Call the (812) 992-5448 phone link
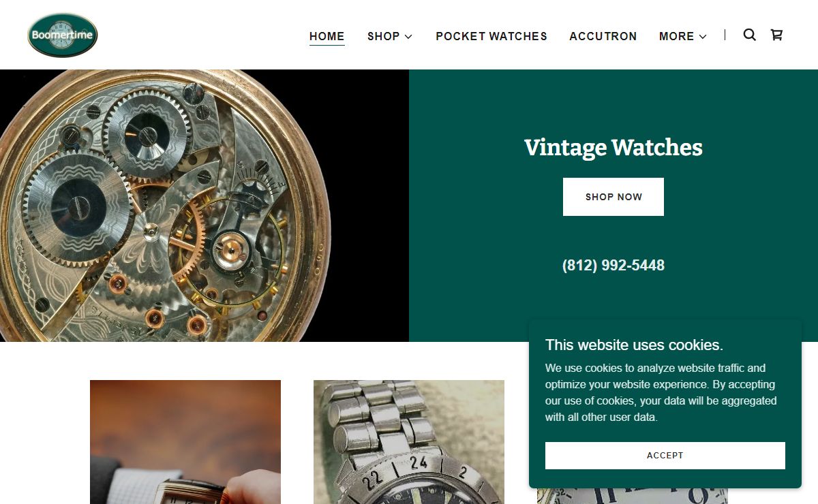The image size is (818, 504). [613, 266]
